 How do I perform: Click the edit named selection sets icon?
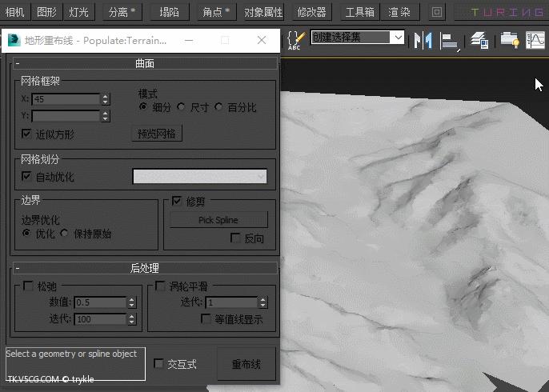tap(295, 40)
